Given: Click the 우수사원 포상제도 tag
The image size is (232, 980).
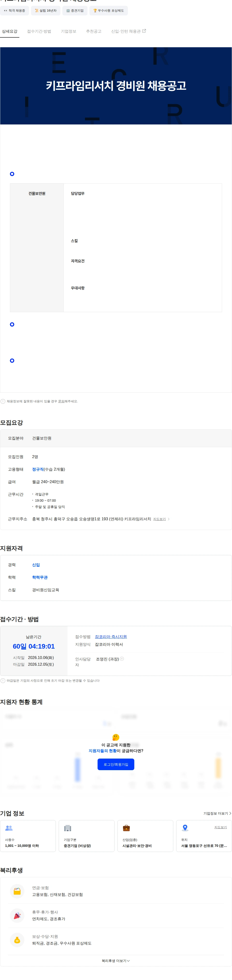Looking at the screenshot, I should pos(109,11).
